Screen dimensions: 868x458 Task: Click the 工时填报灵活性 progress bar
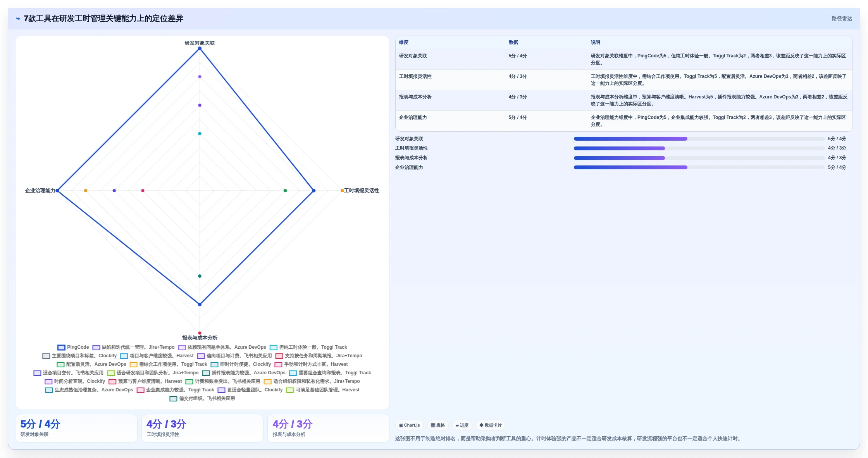point(699,148)
